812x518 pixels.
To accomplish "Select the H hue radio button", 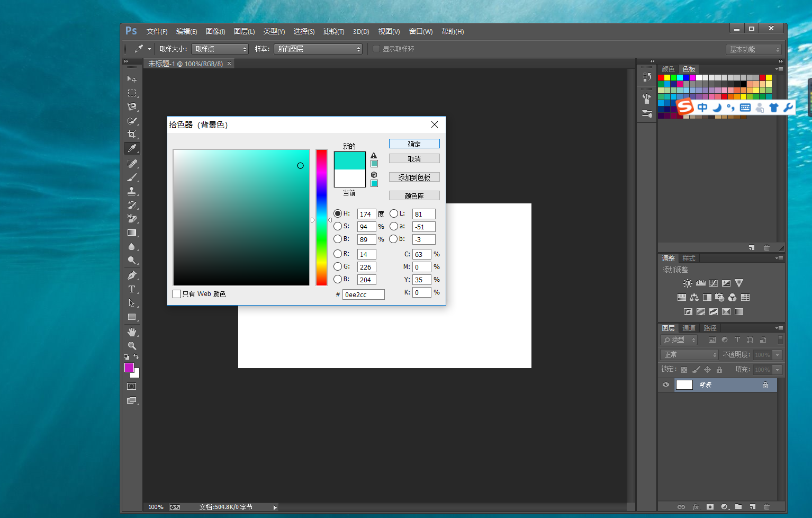I will point(338,213).
